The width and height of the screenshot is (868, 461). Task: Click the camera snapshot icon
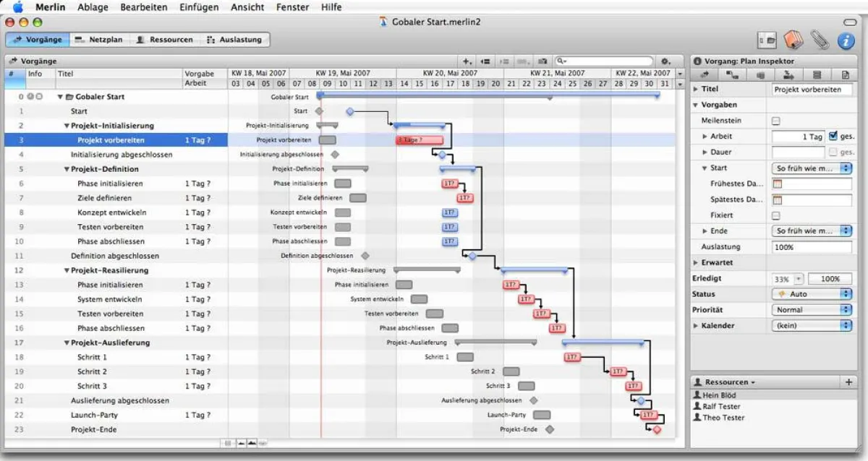pyautogui.click(x=542, y=61)
